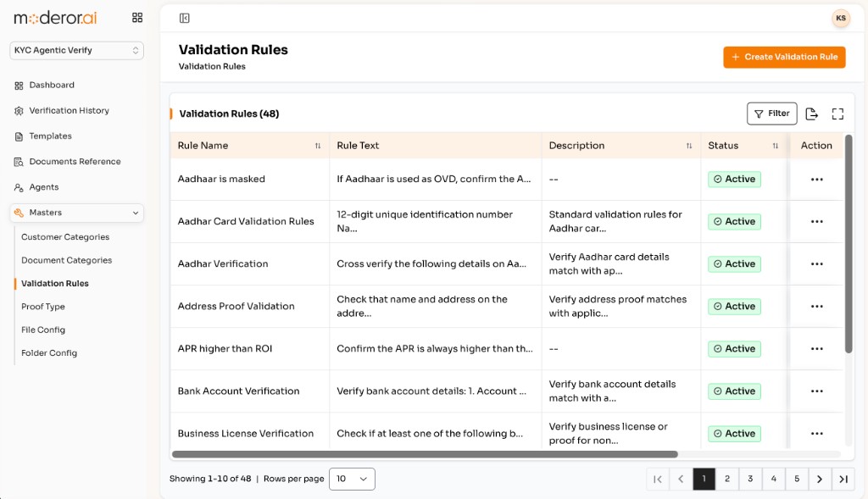Click the Address Proof Validation rule name
This screenshot has width=868, height=499.
(x=236, y=307)
